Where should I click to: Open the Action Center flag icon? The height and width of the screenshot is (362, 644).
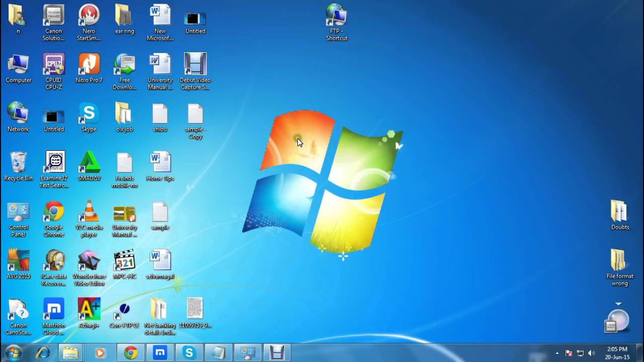pos(569,353)
